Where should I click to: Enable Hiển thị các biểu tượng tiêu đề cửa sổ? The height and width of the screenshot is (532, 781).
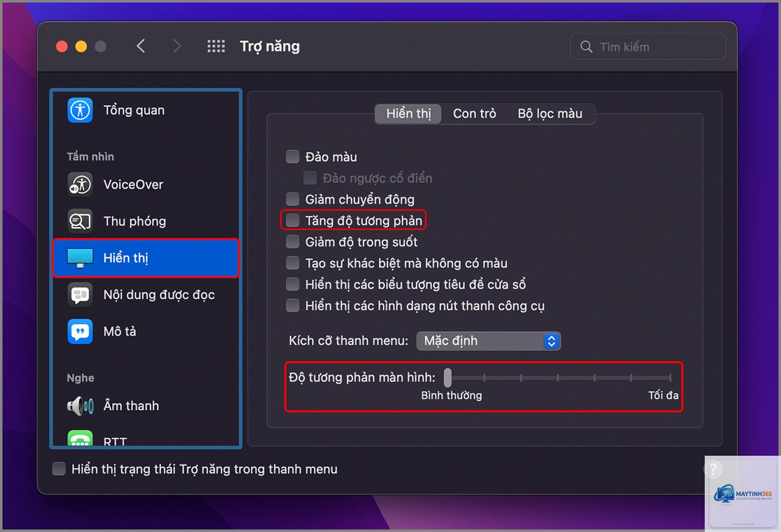tap(293, 284)
